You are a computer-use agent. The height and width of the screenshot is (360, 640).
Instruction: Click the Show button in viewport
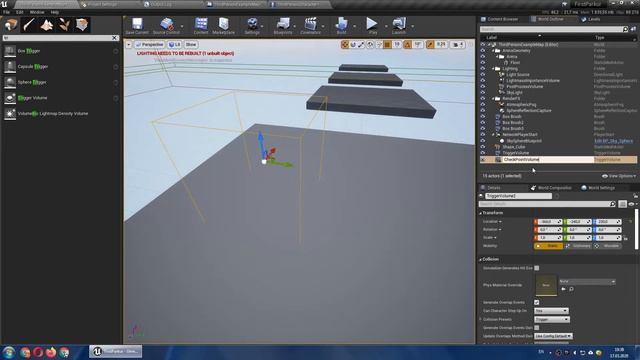coord(191,44)
